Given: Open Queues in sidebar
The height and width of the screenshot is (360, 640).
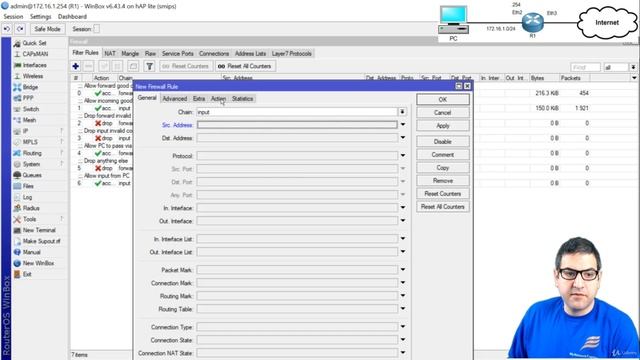Looking at the screenshot, I should 32,175.
